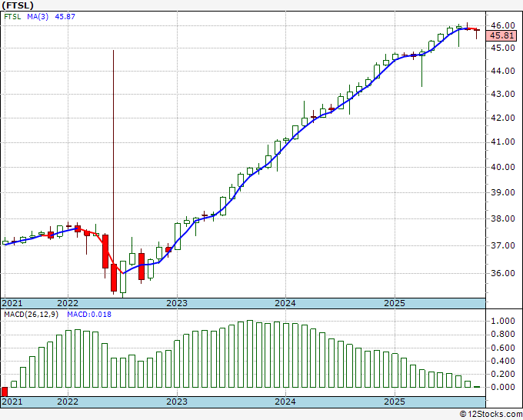Click the 36.00 price axis label

[x=503, y=273]
